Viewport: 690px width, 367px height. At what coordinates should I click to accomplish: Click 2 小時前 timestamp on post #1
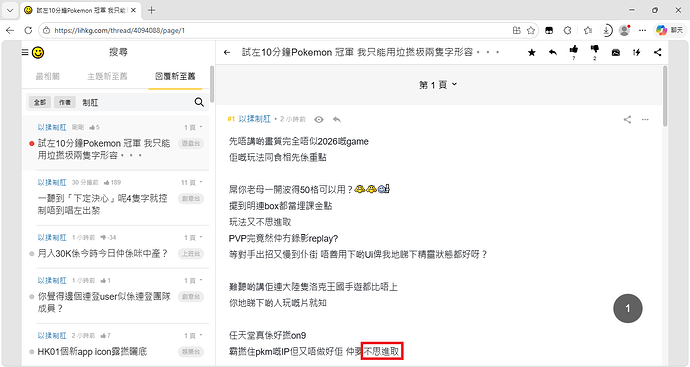coord(293,119)
